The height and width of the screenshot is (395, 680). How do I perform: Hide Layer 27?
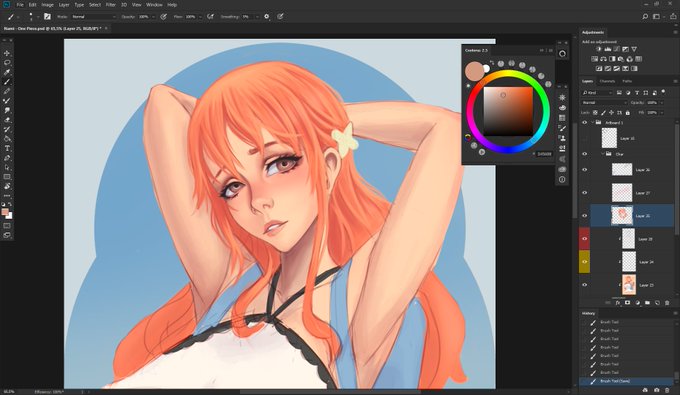(585, 193)
